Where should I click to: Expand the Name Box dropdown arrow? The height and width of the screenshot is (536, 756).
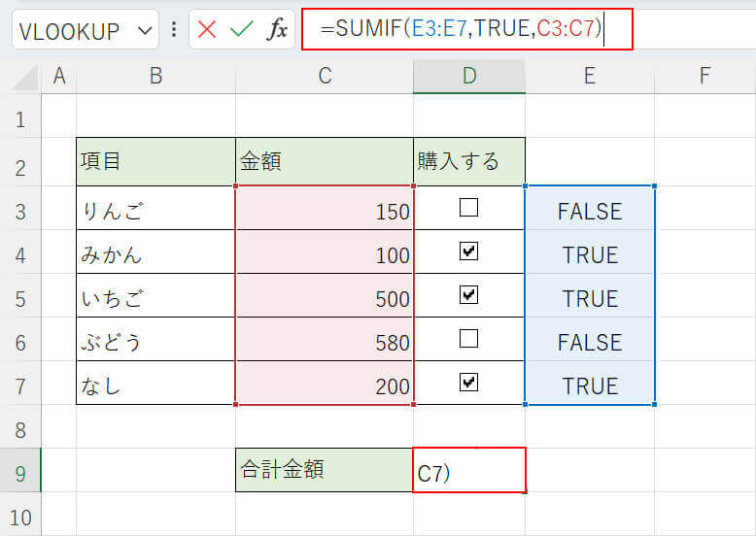146,30
